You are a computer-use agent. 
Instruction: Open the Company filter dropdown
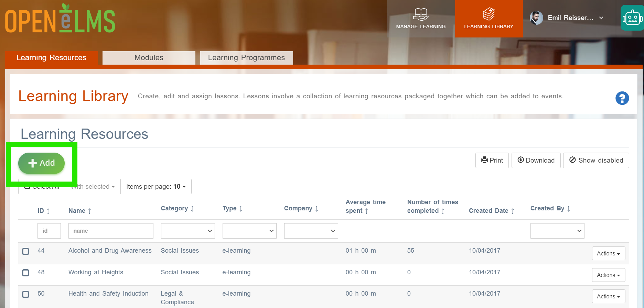311,231
